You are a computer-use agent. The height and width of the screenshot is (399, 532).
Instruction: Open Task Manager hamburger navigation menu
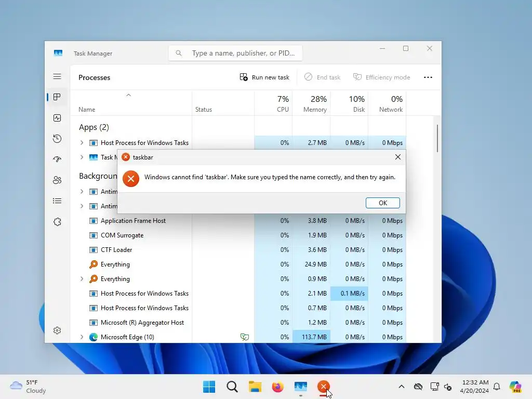coord(57,77)
